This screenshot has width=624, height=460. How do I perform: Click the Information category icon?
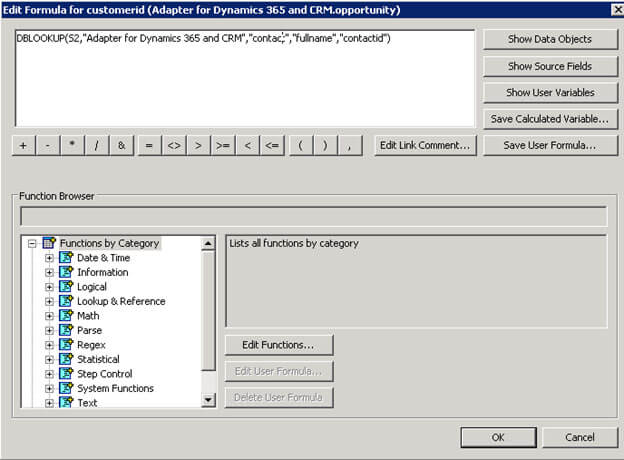[66, 272]
